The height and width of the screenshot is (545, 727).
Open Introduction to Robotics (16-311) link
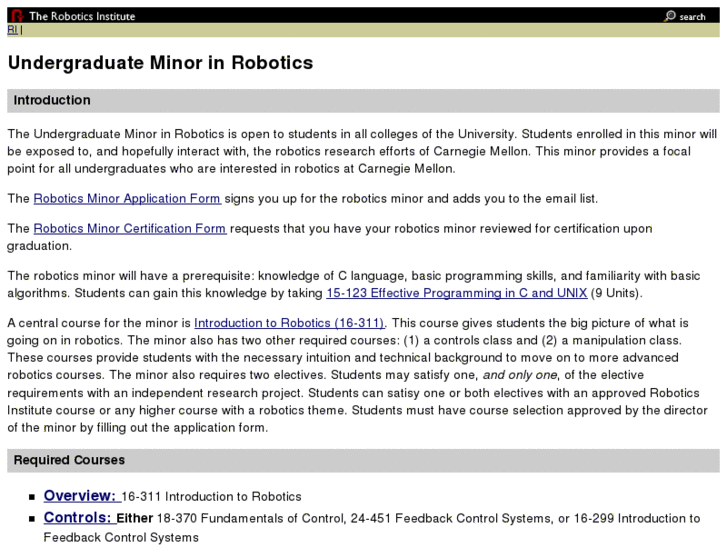pyautogui.click(x=289, y=323)
